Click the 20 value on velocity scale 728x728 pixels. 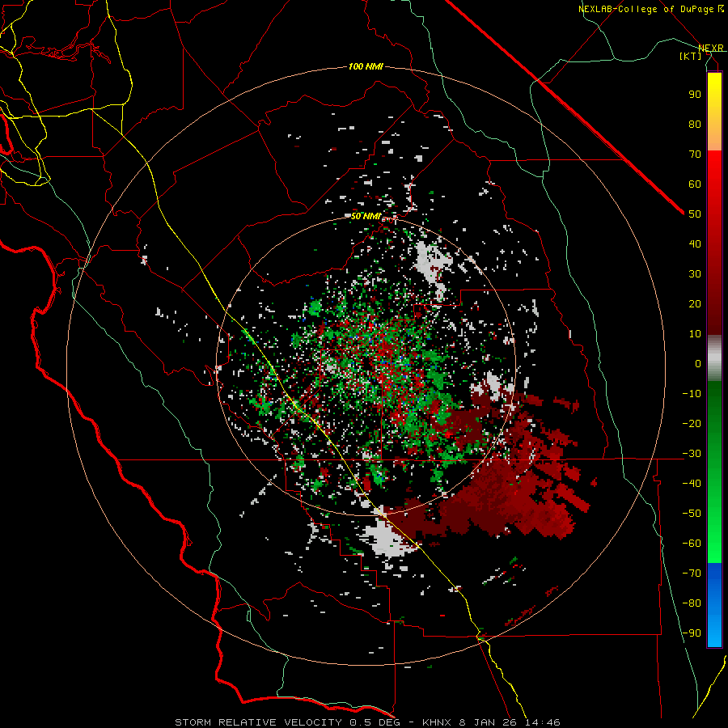695,304
